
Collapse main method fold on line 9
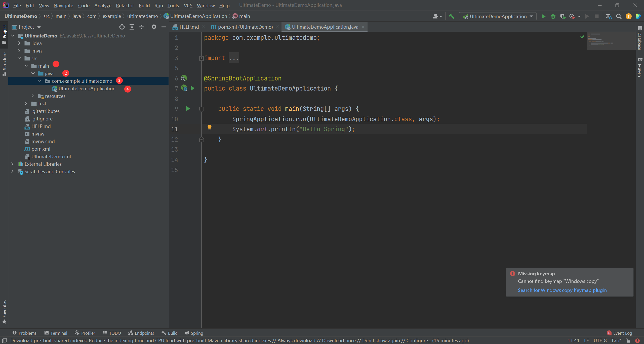click(202, 109)
